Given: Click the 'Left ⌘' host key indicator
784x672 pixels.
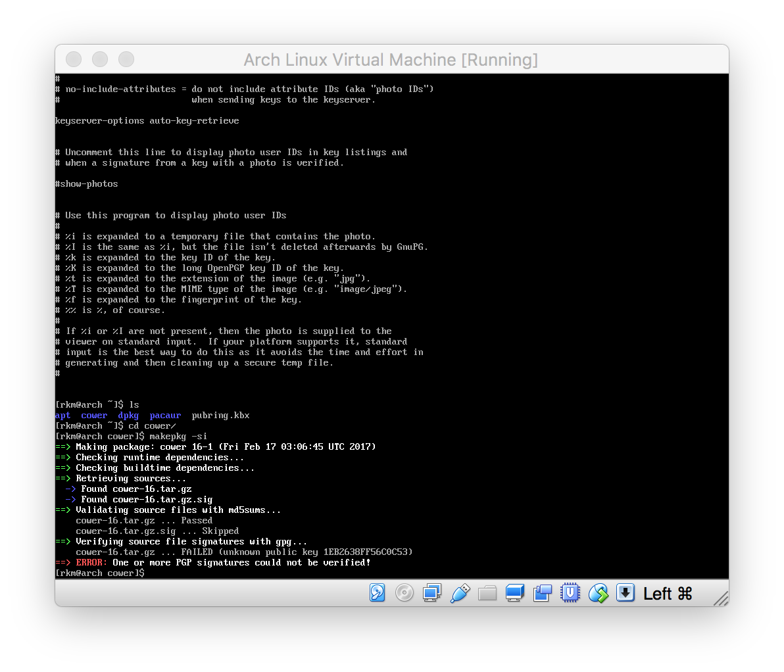Looking at the screenshot, I should pyautogui.click(x=668, y=594).
